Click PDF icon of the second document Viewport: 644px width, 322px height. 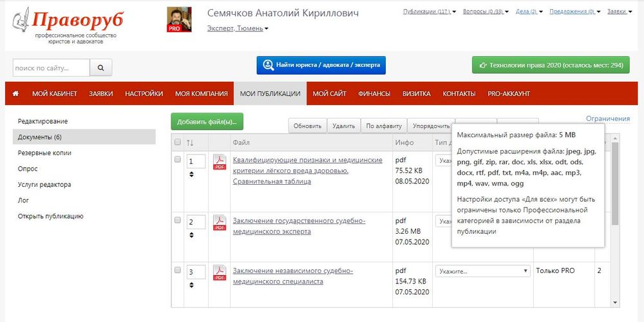(220, 223)
